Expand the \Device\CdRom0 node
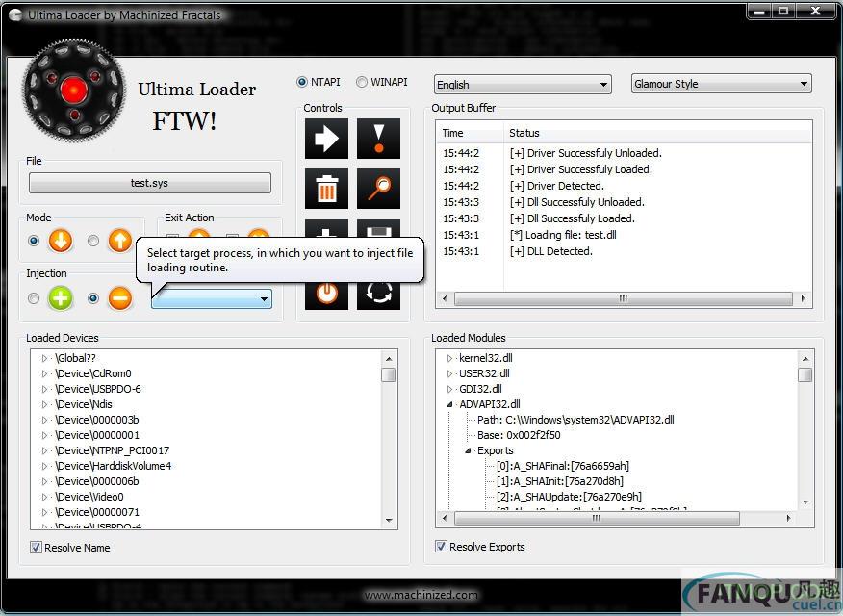The image size is (843, 616). pyautogui.click(x=44, y=373)
